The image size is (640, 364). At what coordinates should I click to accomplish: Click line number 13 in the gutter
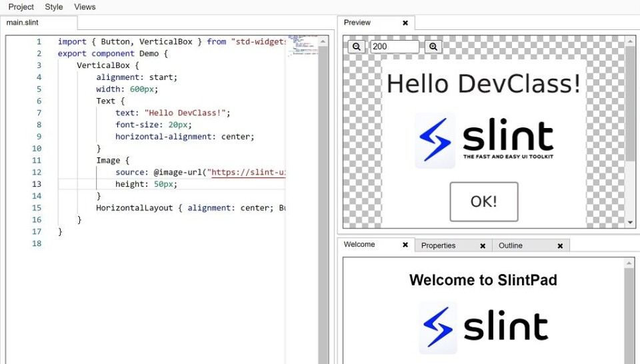(x=37, y=184)
